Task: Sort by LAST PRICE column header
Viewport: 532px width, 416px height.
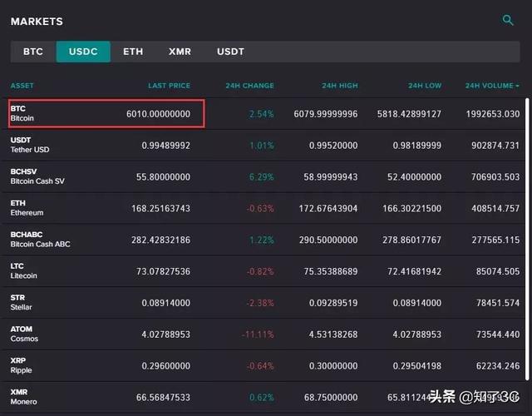Action: (169, 86)
